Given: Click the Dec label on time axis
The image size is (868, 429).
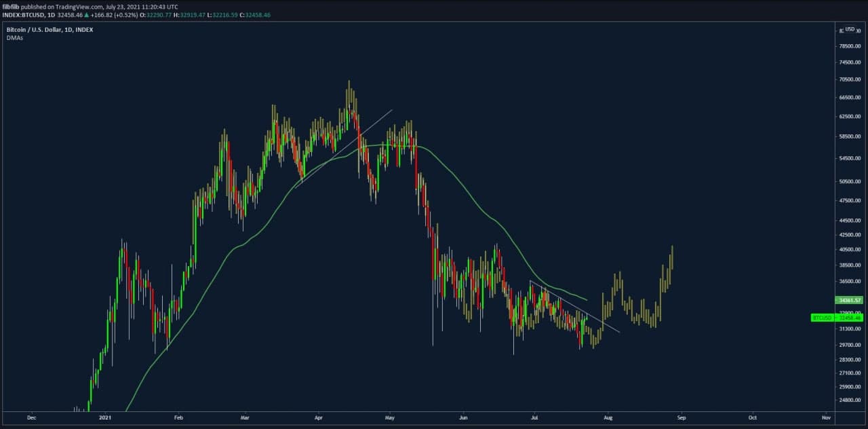Looking at the screenshot, I should tap(31, 419).
